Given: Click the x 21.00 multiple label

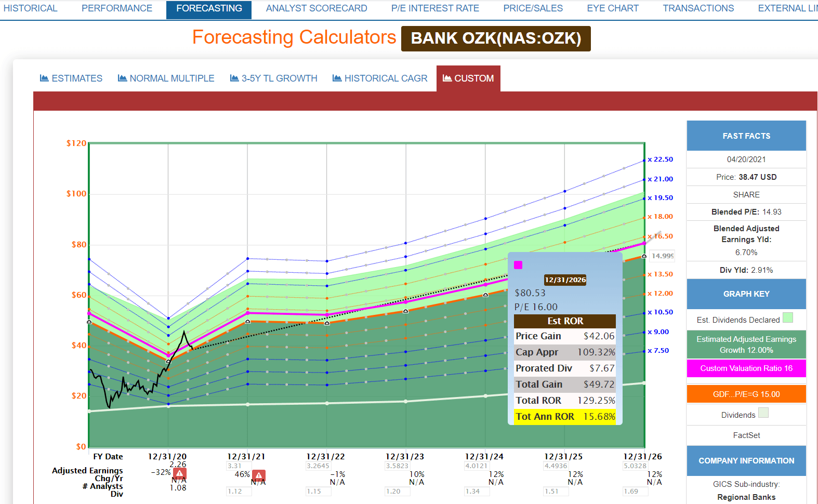Looking at the screenshot, I should (660, 179).
